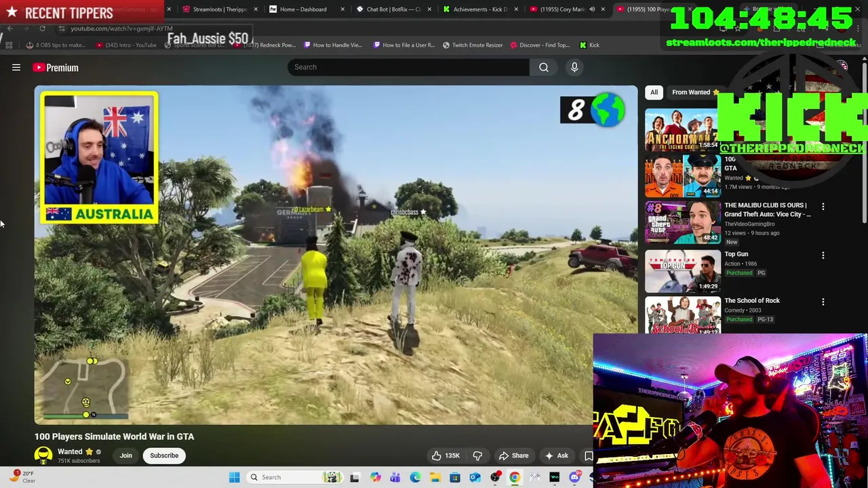Select the From Wanted filter chip
The width and height of the screenshot is (868, 488).
[694, 92]
